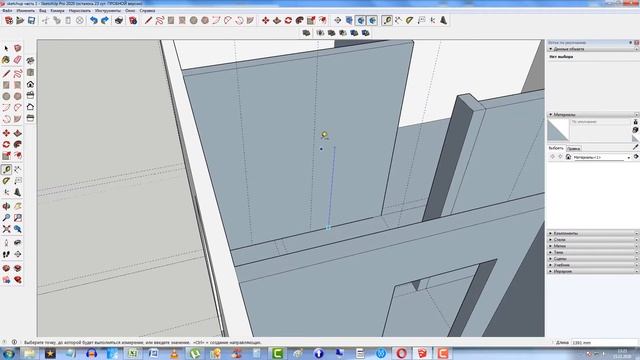
Task: Click the Create Material icon
Action: click(636, 130)
